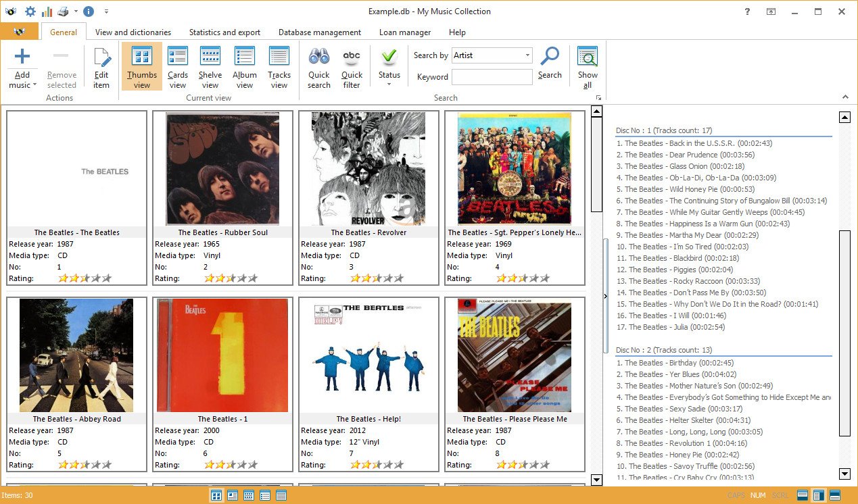The height and width of the screenshot is (504, 858).
Task: Collapse the ribbon with chevron arrow
Action: [845, 97]
